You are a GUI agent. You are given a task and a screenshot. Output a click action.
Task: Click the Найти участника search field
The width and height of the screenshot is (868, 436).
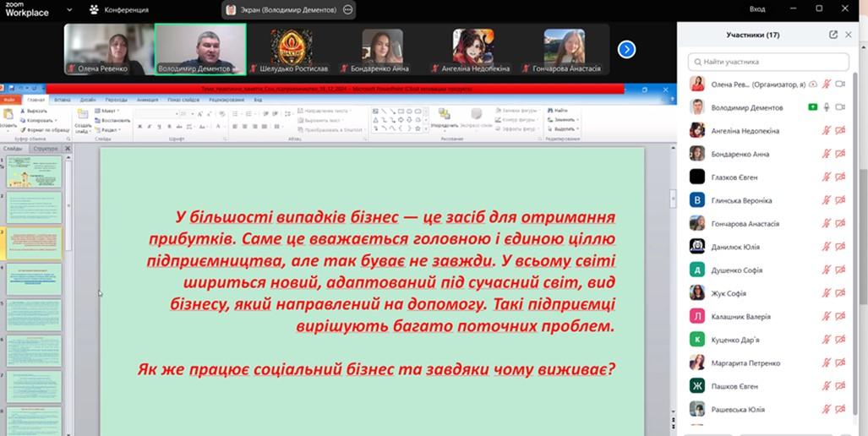click(767, 62)
